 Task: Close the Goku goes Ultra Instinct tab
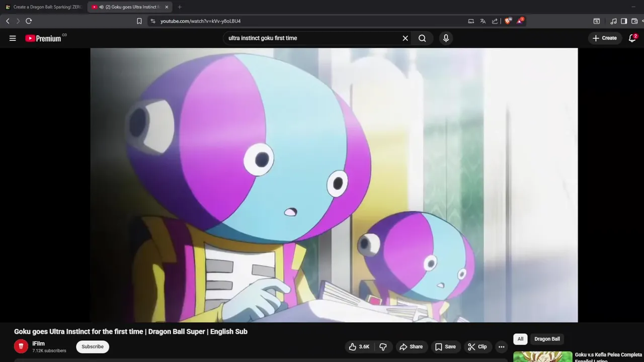(x=167, y=7)
